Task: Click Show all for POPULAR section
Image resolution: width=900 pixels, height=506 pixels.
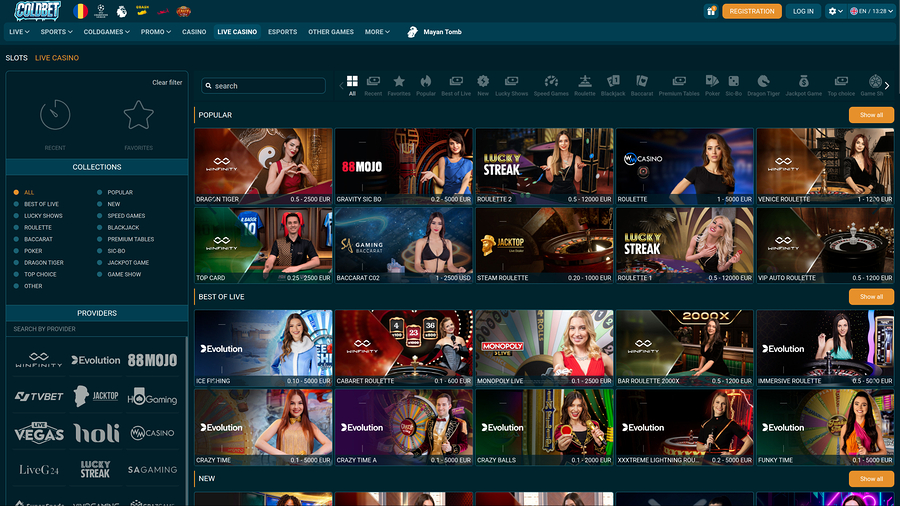Action: 871,115
